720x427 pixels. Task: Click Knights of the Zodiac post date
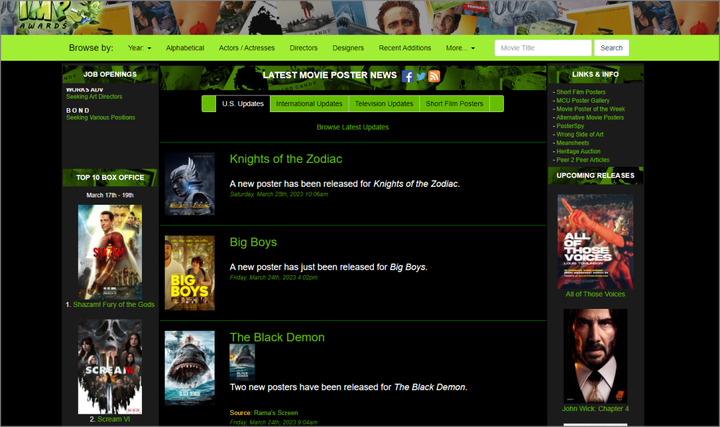pos(279,194)
